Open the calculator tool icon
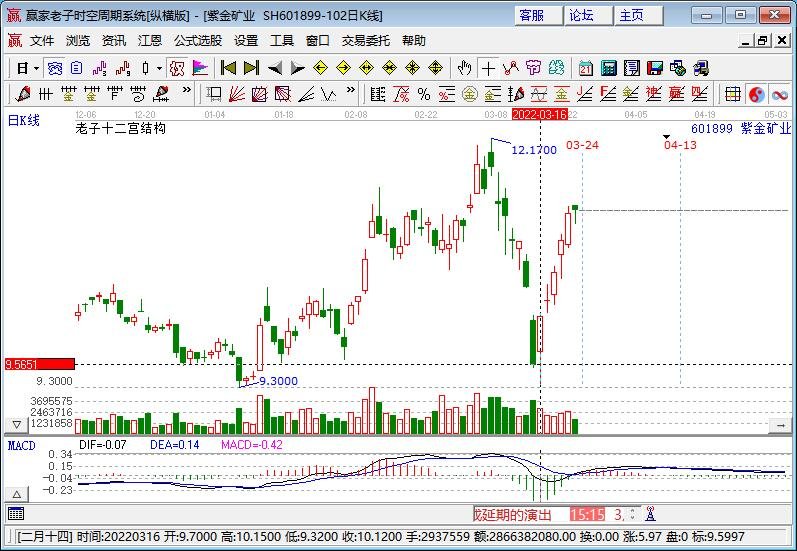Image resolution: width=797 pixels, height=551 pixels. 608,68
